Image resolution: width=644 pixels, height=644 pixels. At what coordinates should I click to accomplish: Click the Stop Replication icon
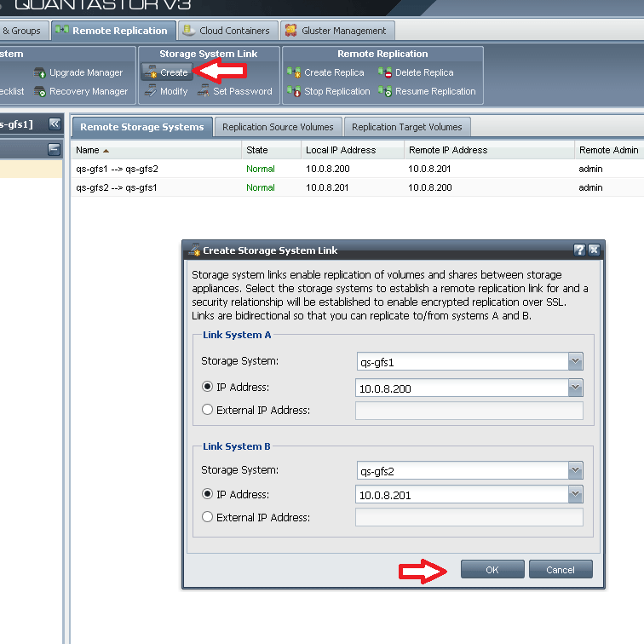pos(294,91)
